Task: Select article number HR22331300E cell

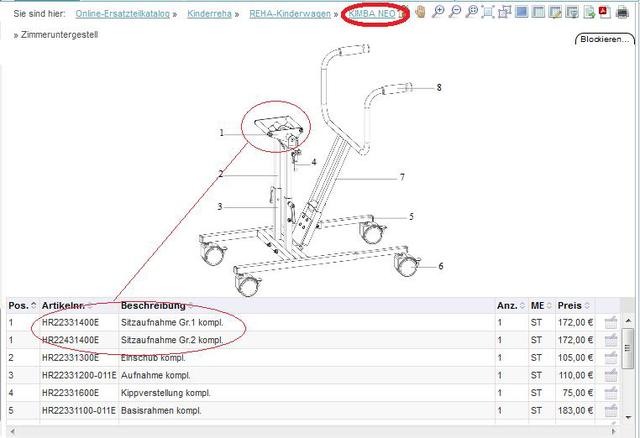Action: [70, 358]
